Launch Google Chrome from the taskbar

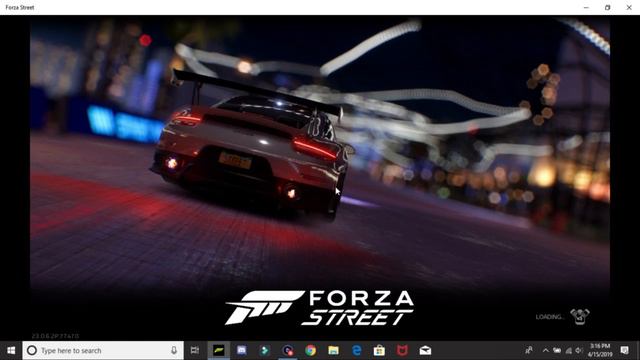[310, 350]
